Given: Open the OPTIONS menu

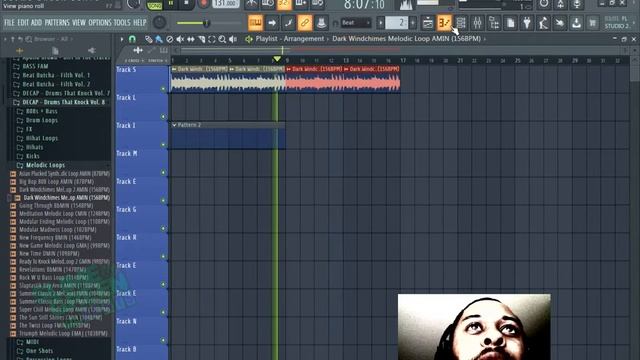Looking at the screenshot, I should pyautogui.click(x=100, y=23).
